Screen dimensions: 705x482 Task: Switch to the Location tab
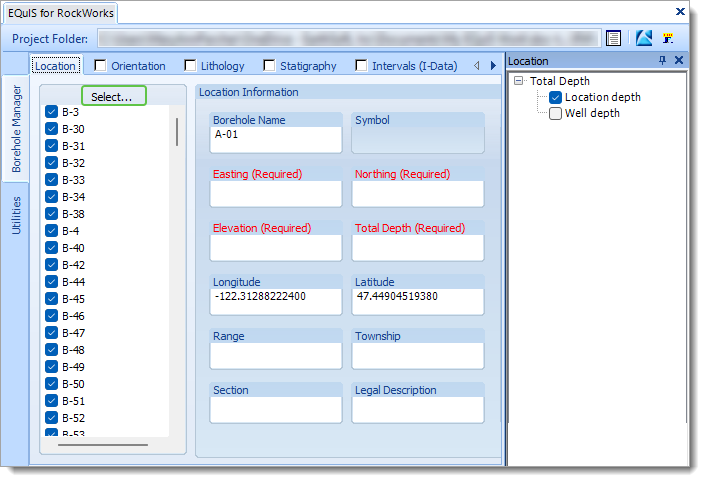click(56, 66)
